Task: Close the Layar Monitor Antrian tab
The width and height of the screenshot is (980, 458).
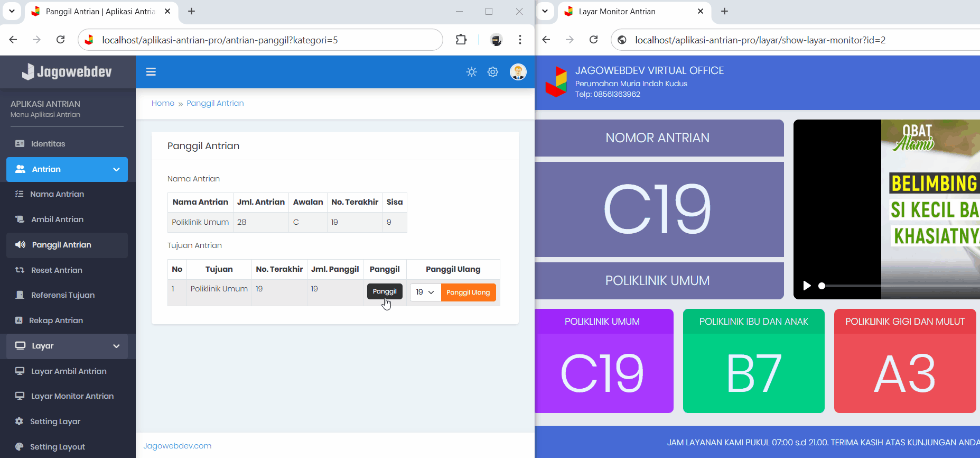Action: (701, 11)
